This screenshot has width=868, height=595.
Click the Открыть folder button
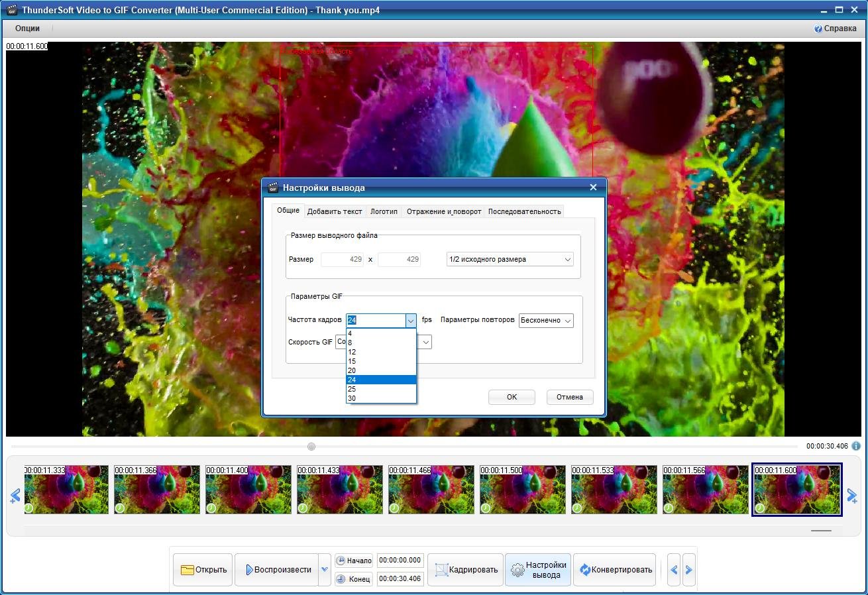[x=203, y=570]
